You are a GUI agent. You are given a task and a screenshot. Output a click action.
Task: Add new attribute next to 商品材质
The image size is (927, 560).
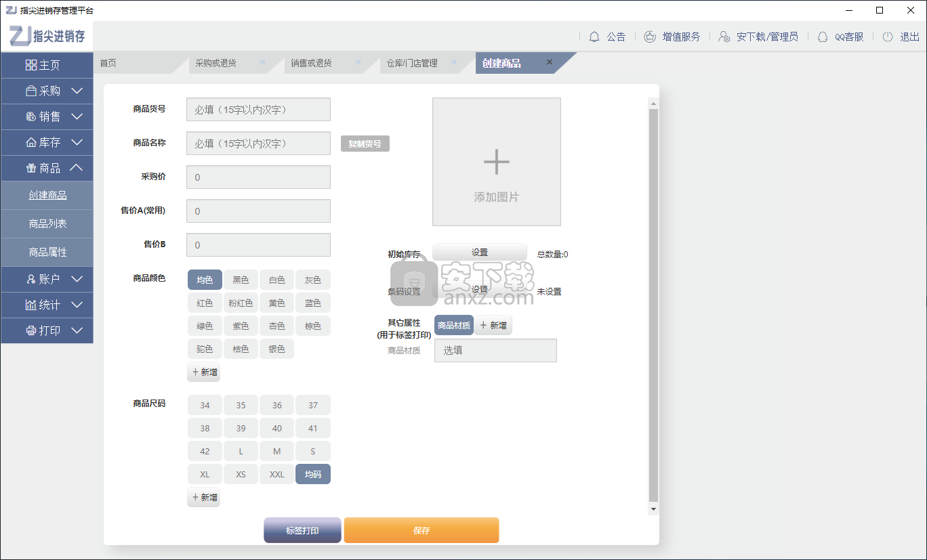pyautogui.click(x=493, y=325)
